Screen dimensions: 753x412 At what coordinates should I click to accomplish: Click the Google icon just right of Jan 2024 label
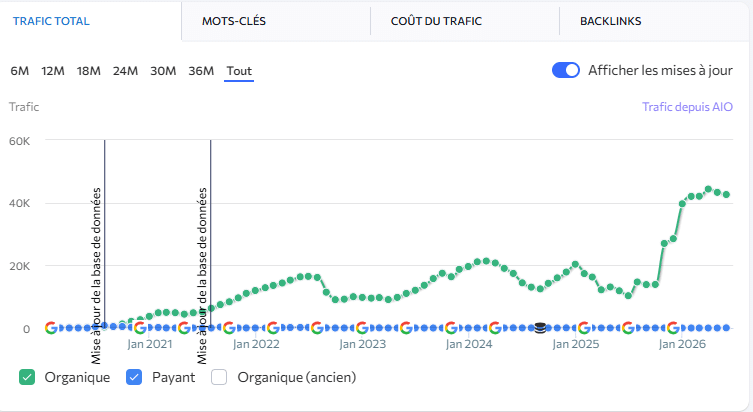(x=495, y=328)
